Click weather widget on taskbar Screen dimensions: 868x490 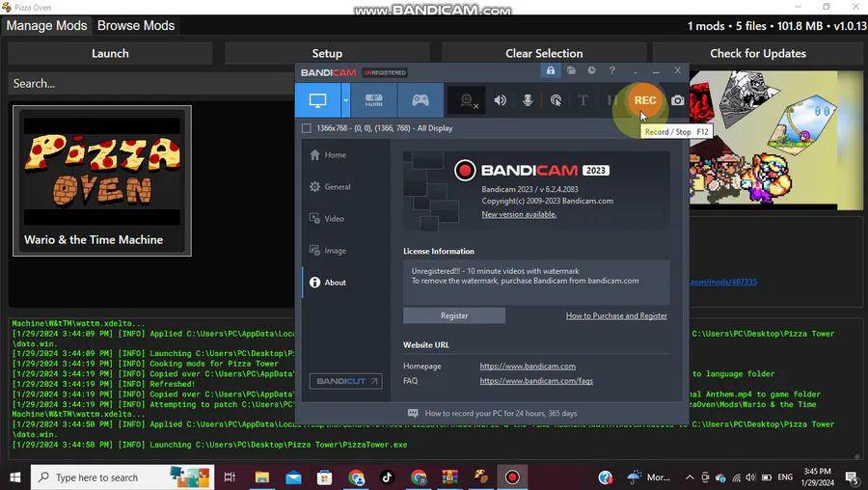[x=648, y=477]
